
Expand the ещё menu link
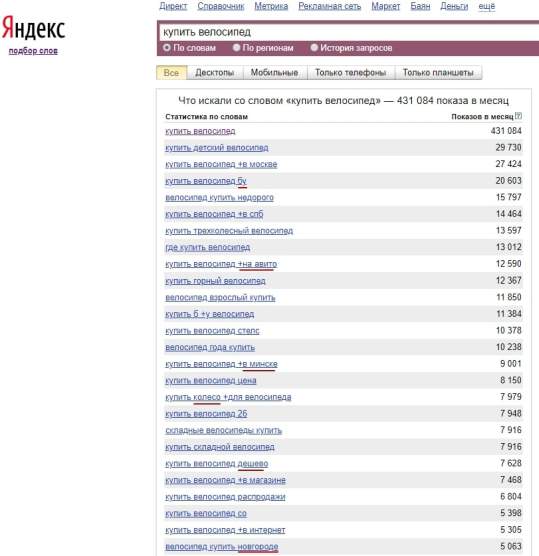tap(487, 6)
